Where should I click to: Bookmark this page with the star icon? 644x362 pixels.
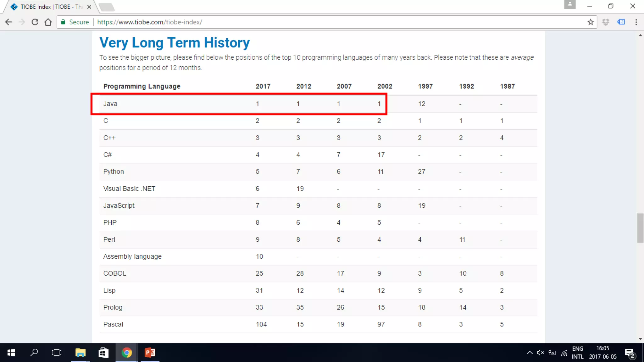pyautogui.click(x=590, y=22)
